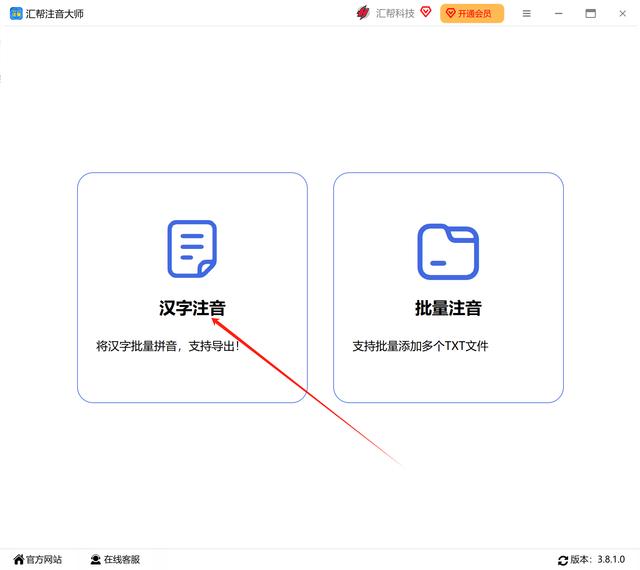Click the 开通会员 membership button
The width and height of the screenshot is (640, 570).
(472, 13)
